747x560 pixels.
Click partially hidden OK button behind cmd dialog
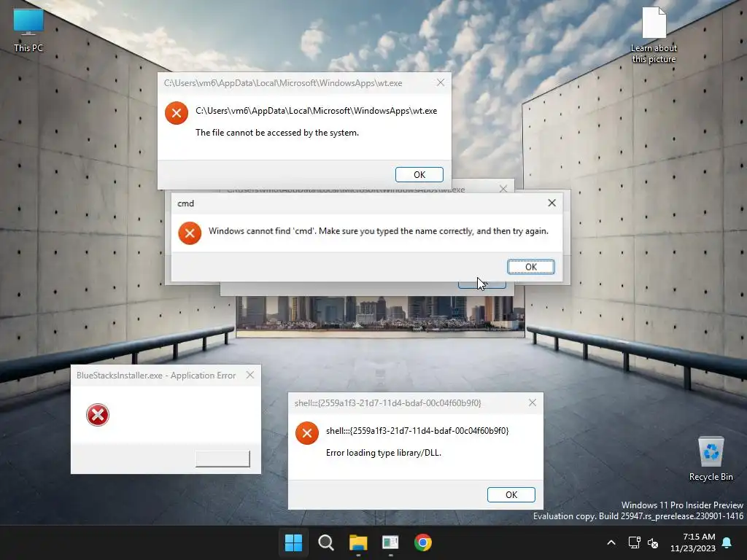click(481, 285)
